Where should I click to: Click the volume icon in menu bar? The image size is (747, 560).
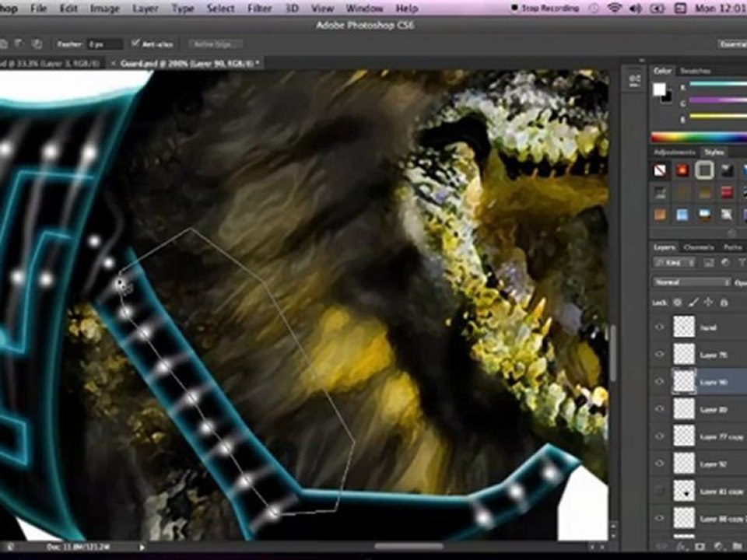pyautogui.click(x=636, y=8)
